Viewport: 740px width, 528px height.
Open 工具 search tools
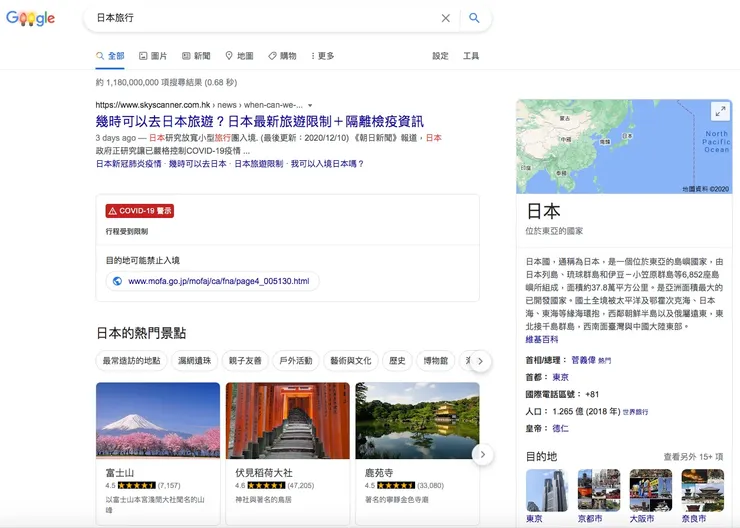tap(471, 56)
